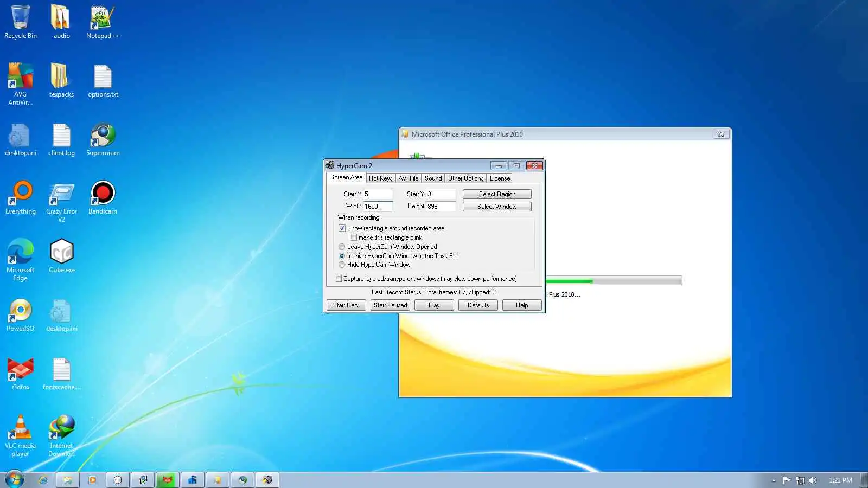Open the Action Center flag icon

point(787,480)
